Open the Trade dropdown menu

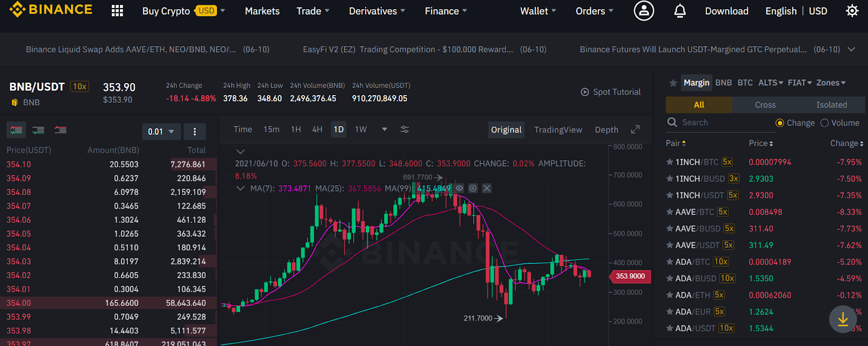pyautogui.click(x=312, y=11)
